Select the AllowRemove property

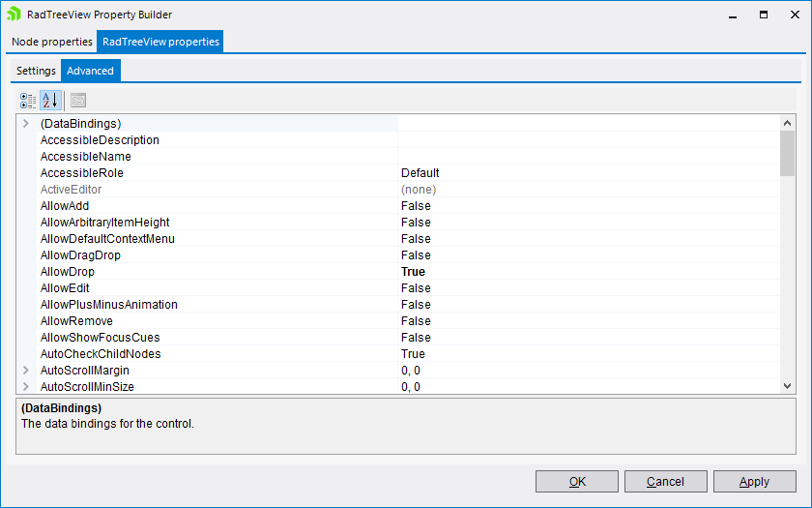coord(76,321)
